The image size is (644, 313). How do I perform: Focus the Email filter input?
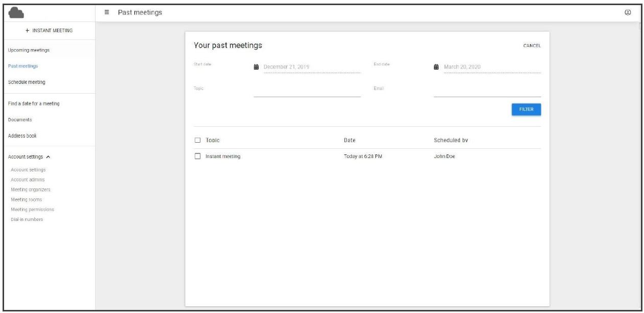point(487,91)
